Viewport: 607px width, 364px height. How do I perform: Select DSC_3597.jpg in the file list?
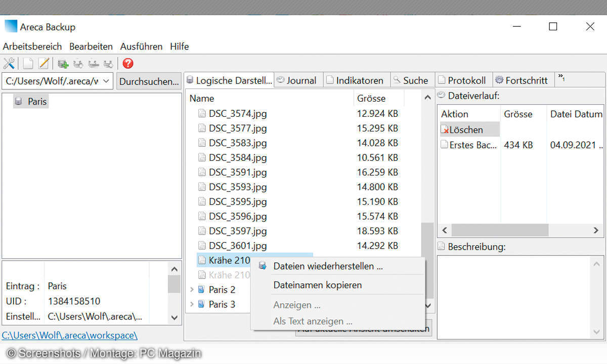point(238,231)
